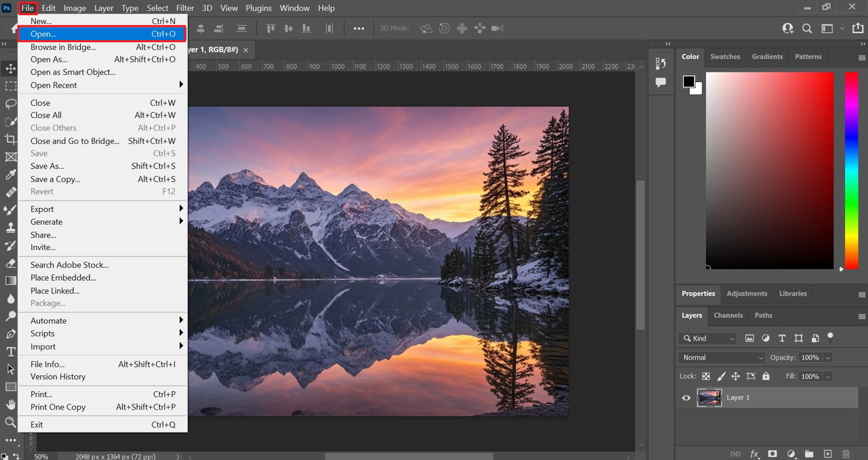Image resolution: width=868 pixels, height=460 pixels.
Task: Select the Gradient tool
Action: (10, 280)
